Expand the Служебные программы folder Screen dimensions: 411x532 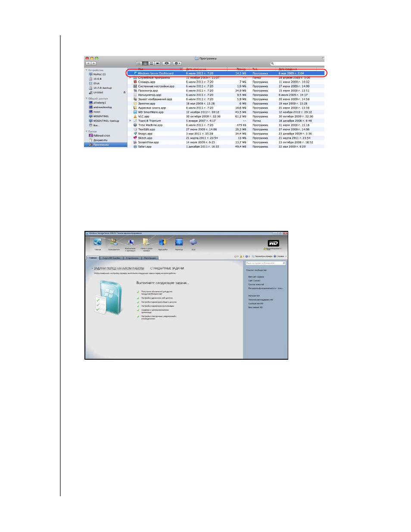tap(131, 78)
